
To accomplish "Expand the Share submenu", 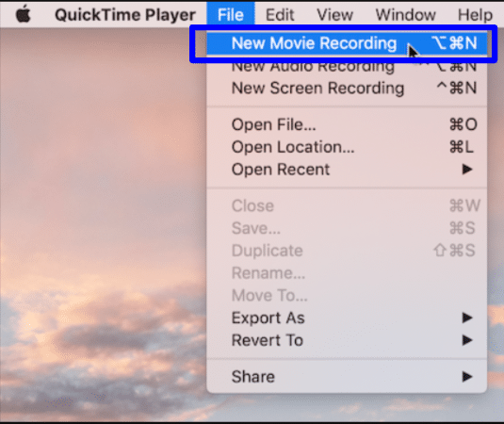I will (347, 377).
